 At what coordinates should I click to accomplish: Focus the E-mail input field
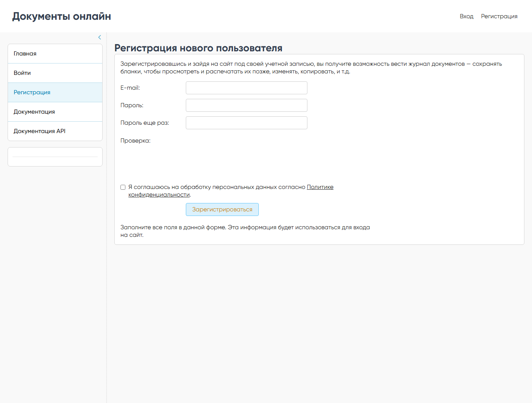pyautogui.click(x=246, y=88)
